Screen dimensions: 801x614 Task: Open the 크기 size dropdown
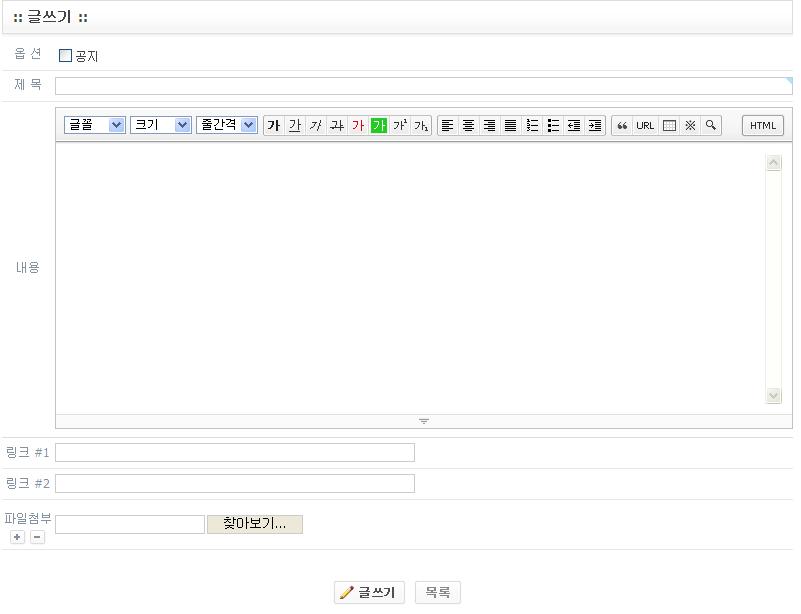(160, 125)
